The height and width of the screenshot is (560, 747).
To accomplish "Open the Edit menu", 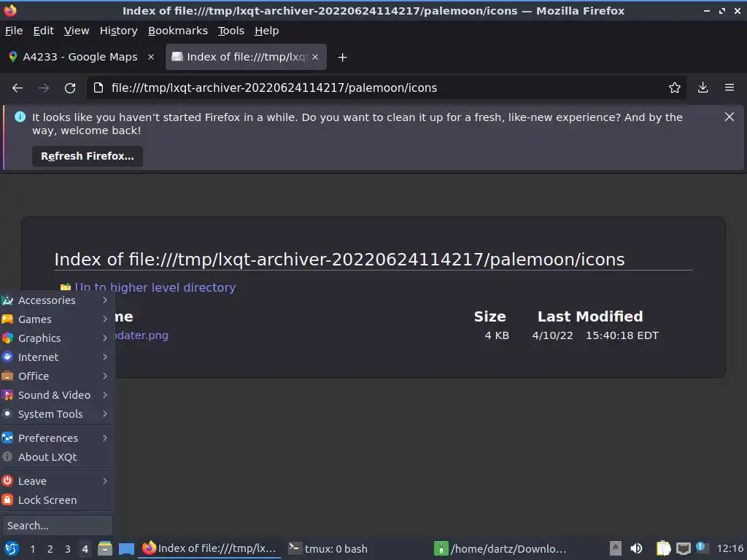I will (x=43, y=31).
